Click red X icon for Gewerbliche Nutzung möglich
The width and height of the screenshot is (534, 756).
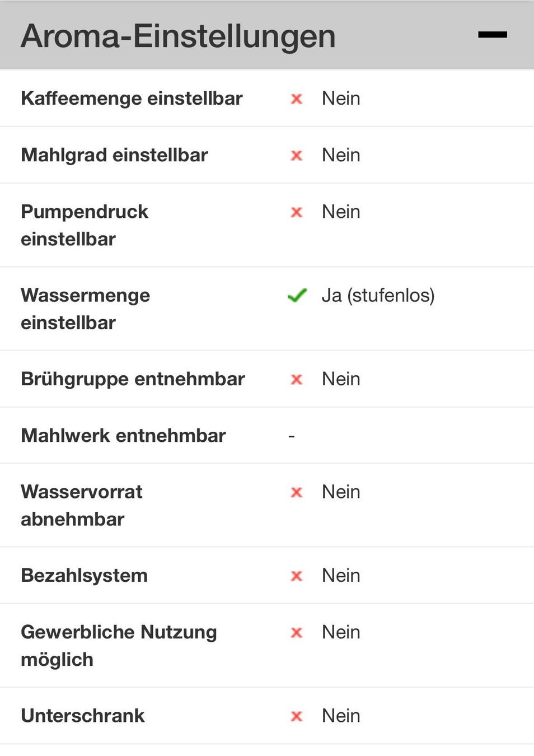tap(297, 633)
